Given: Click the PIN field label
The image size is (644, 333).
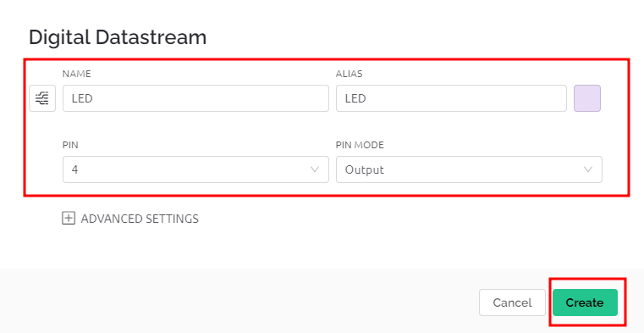Looking at the screenshot, I should 70,145.
